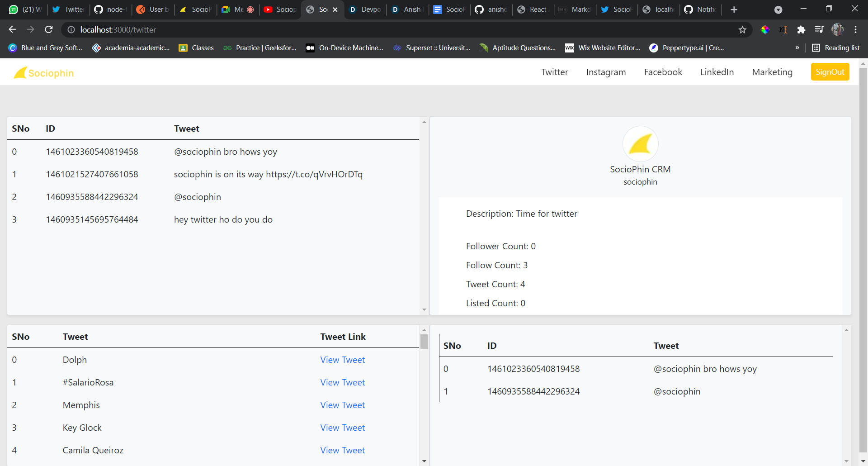Open a new browser tab
This screenshot has height=466, width=868.
[734, 10]
